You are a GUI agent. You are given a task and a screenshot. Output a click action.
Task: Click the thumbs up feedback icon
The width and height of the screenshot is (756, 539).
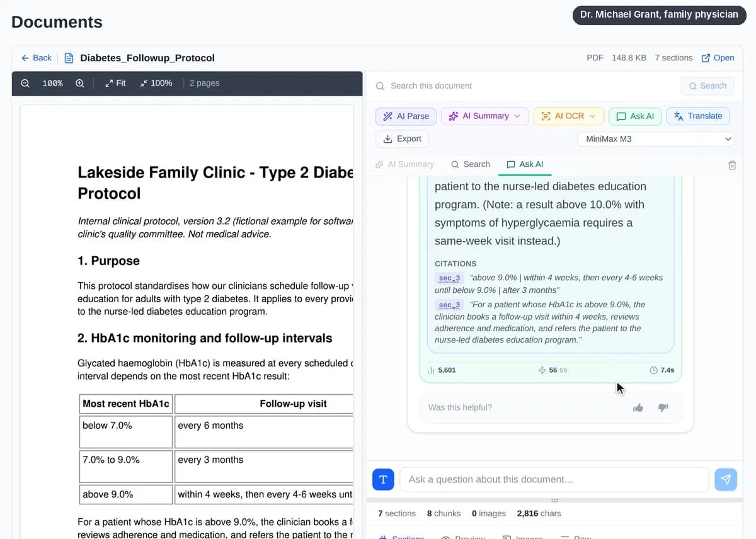click(x=638, y=407)
